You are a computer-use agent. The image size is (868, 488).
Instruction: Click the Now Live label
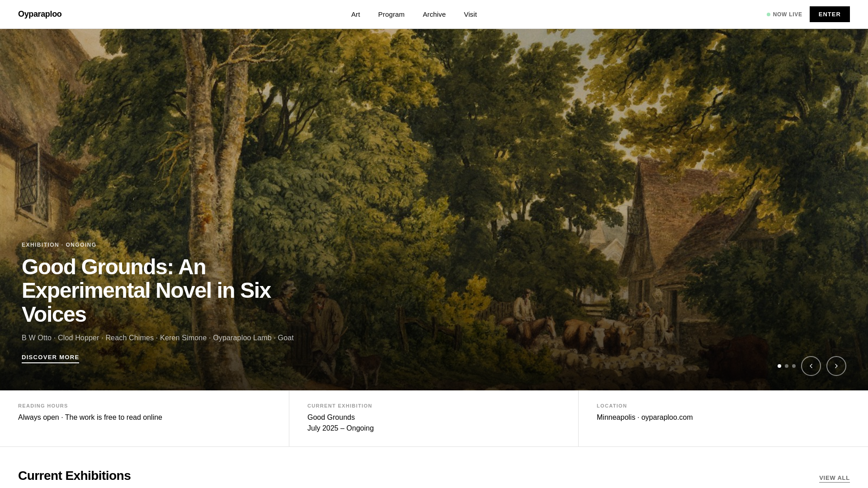788,14
